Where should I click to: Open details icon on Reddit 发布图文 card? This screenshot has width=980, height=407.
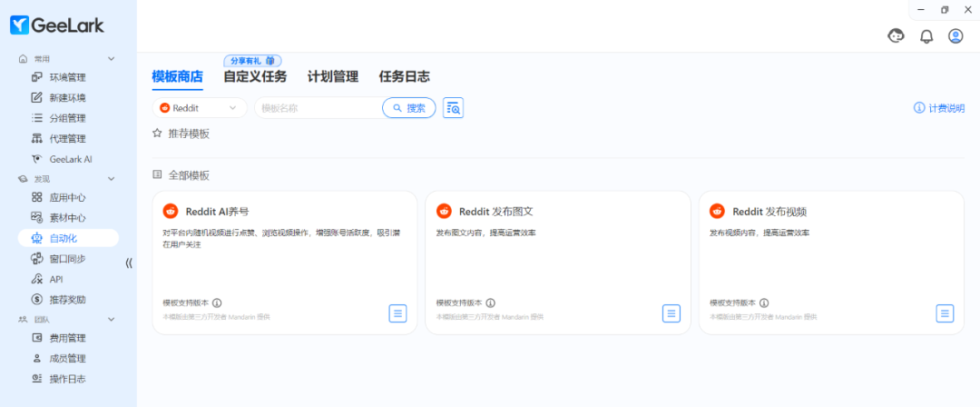(671, 313)
